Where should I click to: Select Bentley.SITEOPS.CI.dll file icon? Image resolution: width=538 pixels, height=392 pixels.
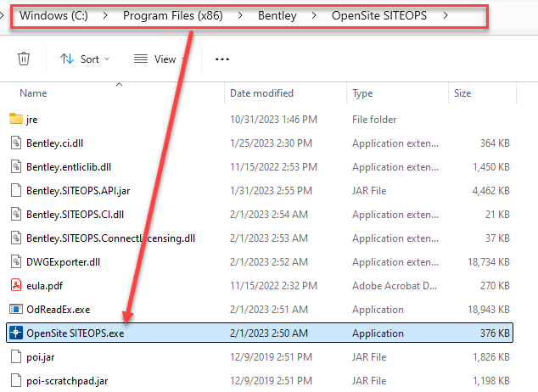tap(16, 214)
